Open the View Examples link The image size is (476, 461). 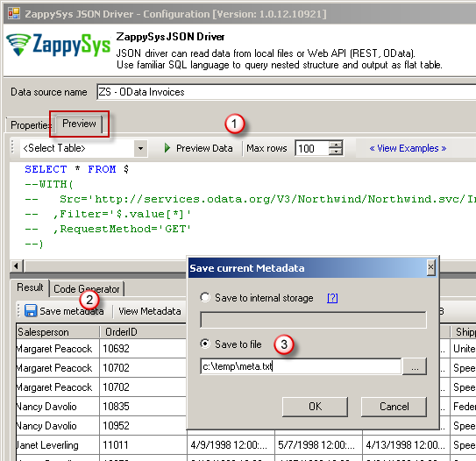pos(408,148)
